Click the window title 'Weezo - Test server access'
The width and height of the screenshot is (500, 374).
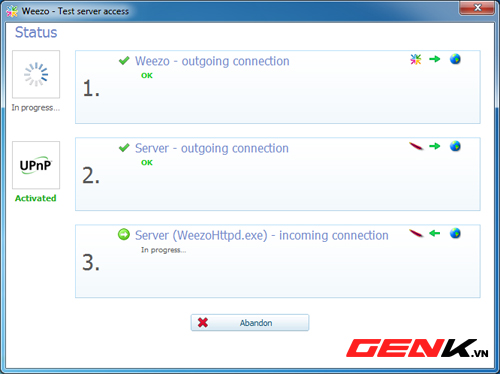[x=75, y=11]
